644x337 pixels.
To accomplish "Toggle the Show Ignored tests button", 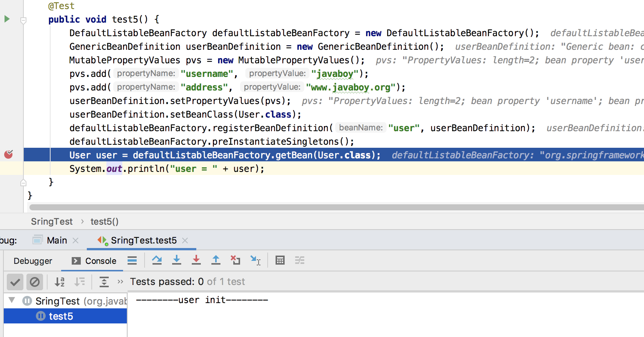I will 35,282.
